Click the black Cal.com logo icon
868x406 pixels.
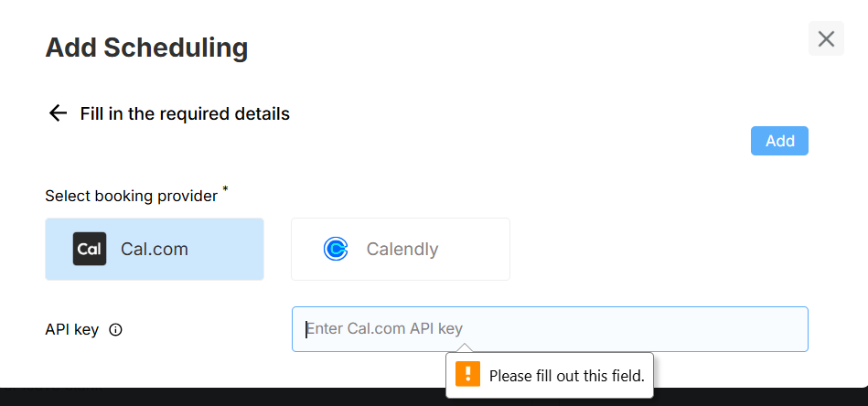pos(90,249)
